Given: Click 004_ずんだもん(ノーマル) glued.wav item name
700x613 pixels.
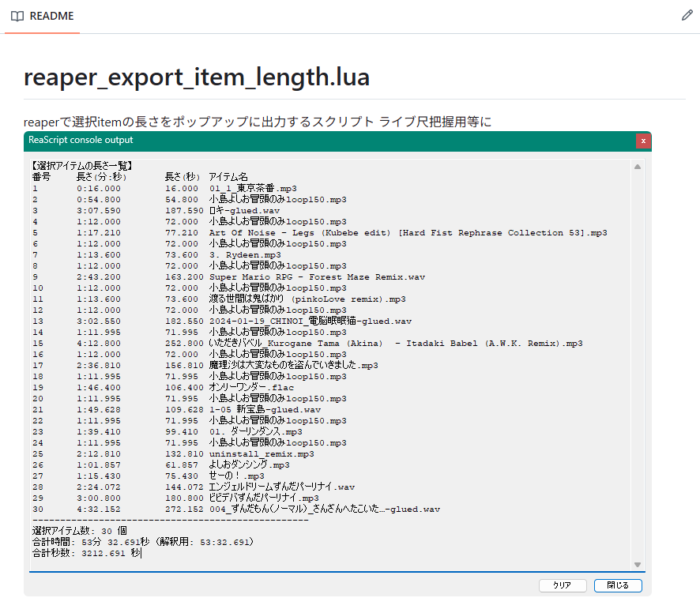Looking at the screenshot, I should pyautogui.click(x=325, y=509).
